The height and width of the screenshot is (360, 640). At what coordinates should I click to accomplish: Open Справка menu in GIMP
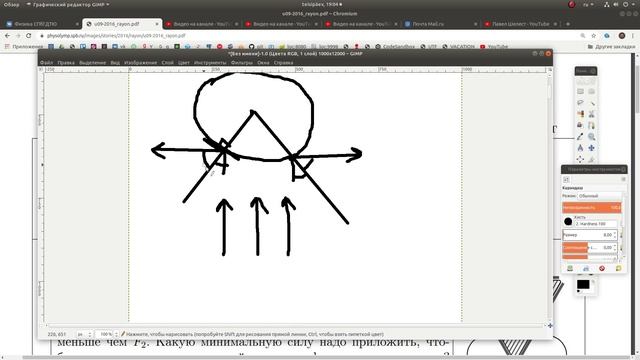[283, 62]
